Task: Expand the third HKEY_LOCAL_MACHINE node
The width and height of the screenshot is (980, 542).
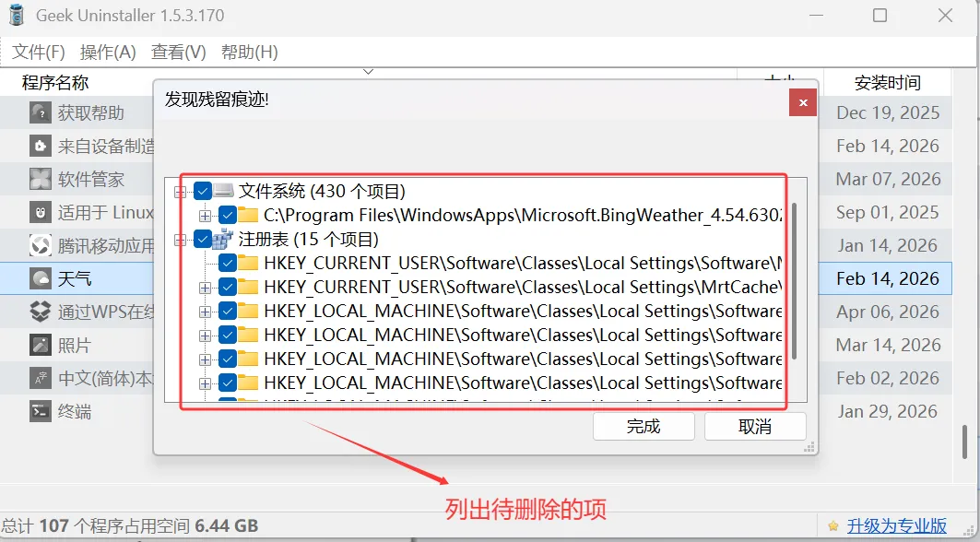Action: (205, 359)
